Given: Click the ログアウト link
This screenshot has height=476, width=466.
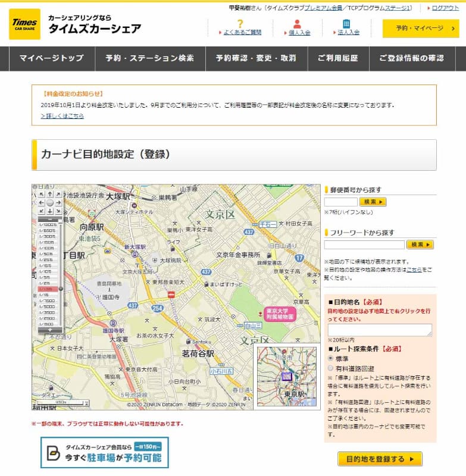Looking at the screenshot, I should tap(445, 8).
